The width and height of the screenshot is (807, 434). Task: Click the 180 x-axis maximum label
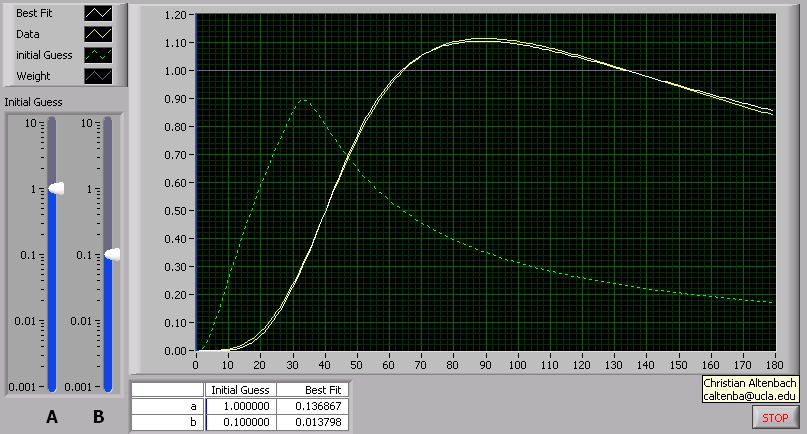point(774,365)
